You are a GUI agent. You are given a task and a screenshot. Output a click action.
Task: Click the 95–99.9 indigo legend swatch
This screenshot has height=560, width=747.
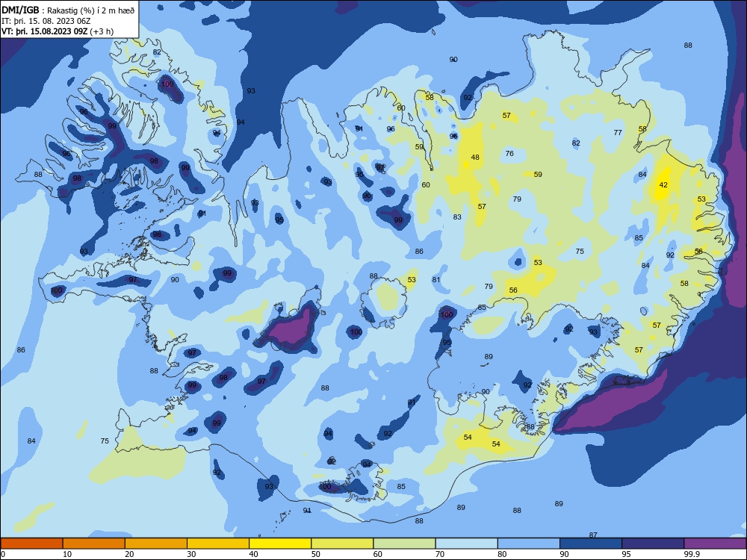(x=653, y=544)
